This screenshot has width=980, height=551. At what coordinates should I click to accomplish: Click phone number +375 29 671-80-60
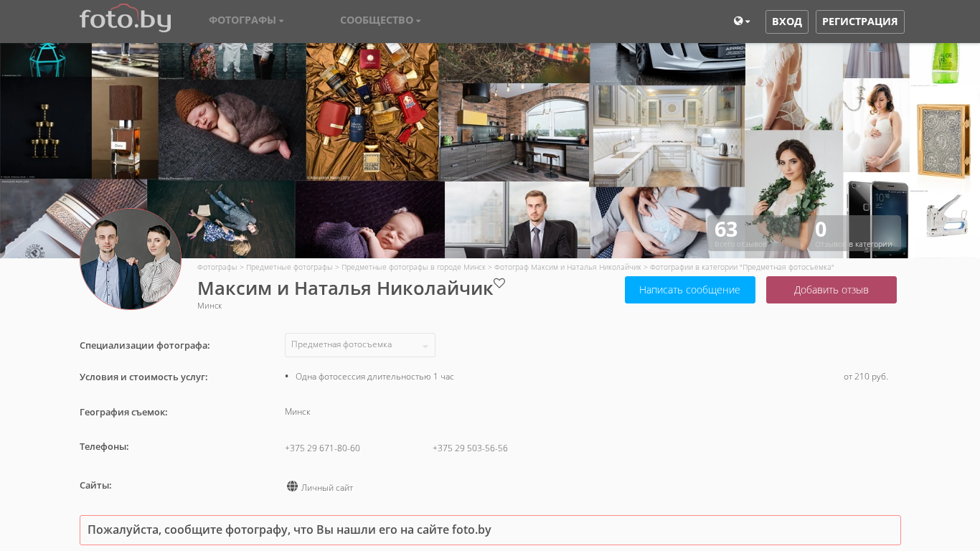(x=322, y=448)
